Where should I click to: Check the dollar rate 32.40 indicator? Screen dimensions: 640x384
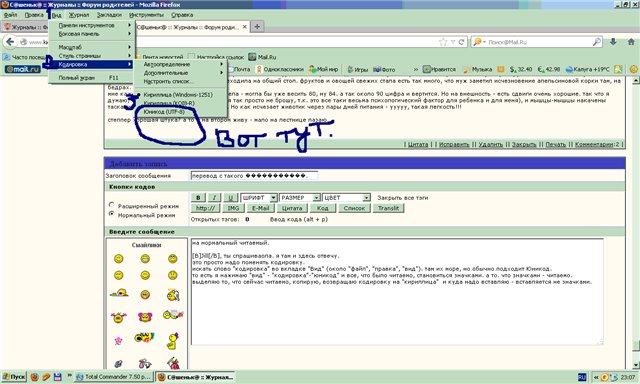(521, 69)
